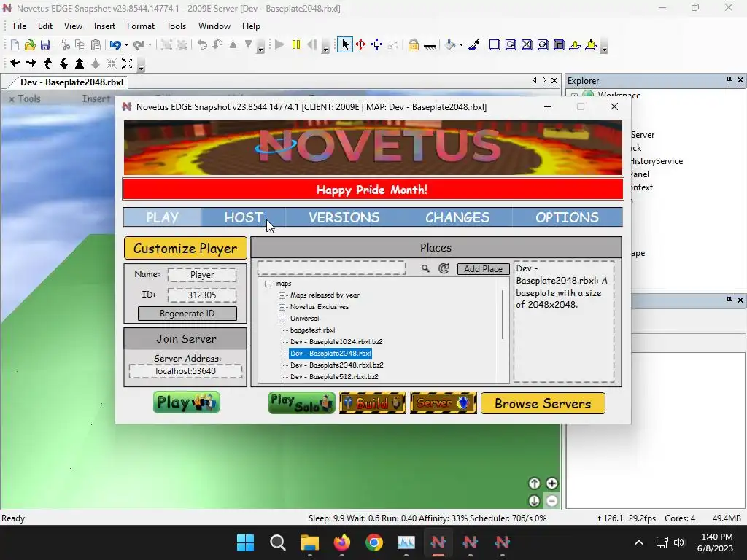Viewport: 747px width, 560px height.
Task: Open Firefox from the taskbar
Action: 341,542
